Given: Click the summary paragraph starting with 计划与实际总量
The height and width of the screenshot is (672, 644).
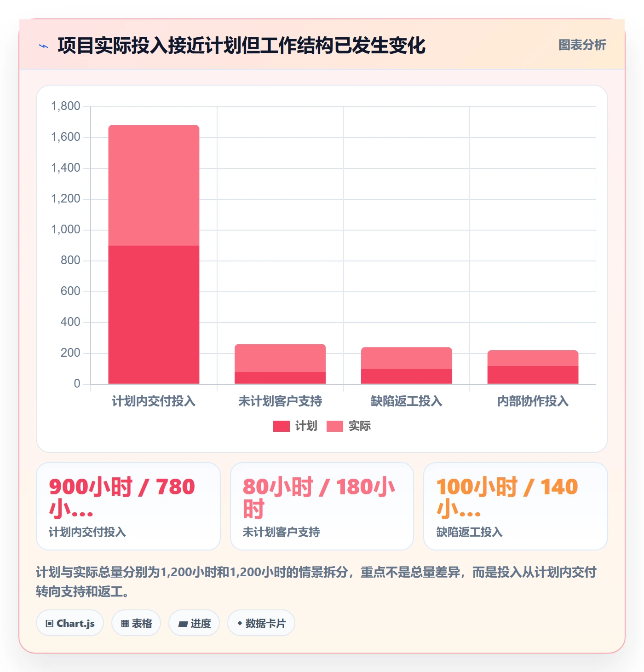Looking at the screenshot, I should tap(316, 582).
